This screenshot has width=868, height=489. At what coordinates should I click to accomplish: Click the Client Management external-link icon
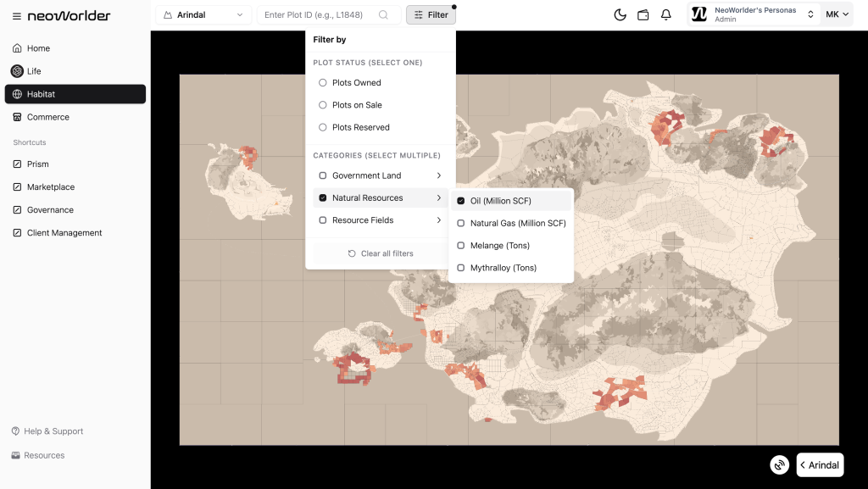click(x=17, y=233)
